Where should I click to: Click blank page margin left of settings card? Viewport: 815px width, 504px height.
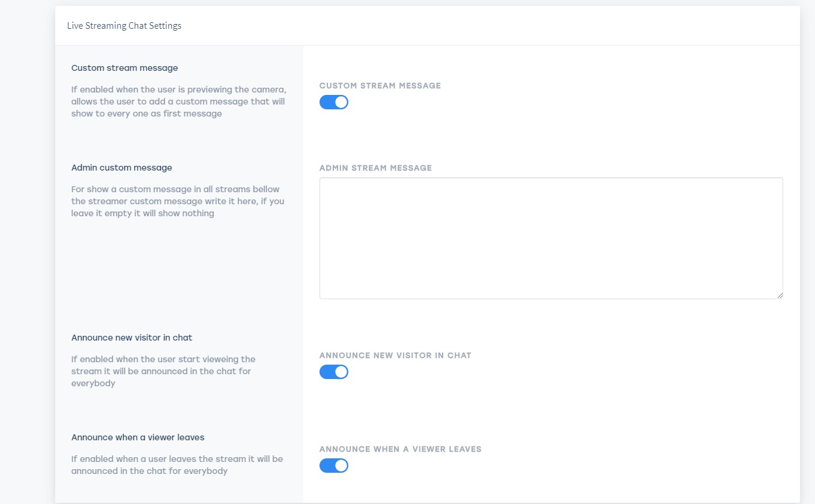(27, 240)
